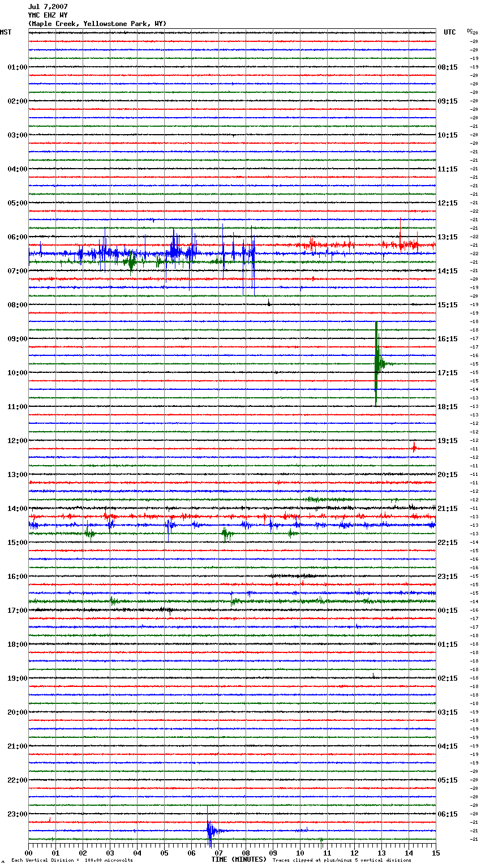Click the "15:15" UTC time label
Image resolution: width=481 pixels, height=868 pixels.
coord(448,305)
